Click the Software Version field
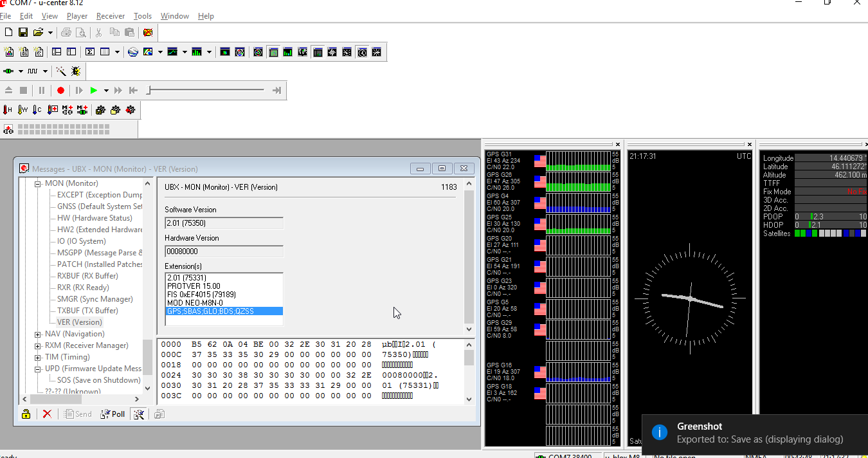This screenshot has width=868, height=458. tap(224, 223)
